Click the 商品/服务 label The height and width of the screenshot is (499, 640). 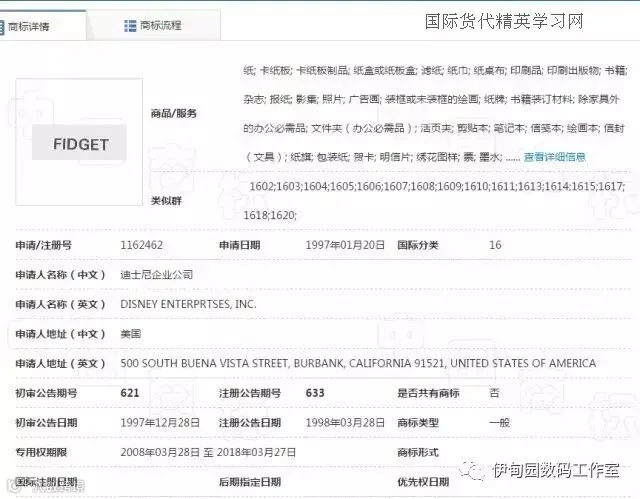(173, 113)
